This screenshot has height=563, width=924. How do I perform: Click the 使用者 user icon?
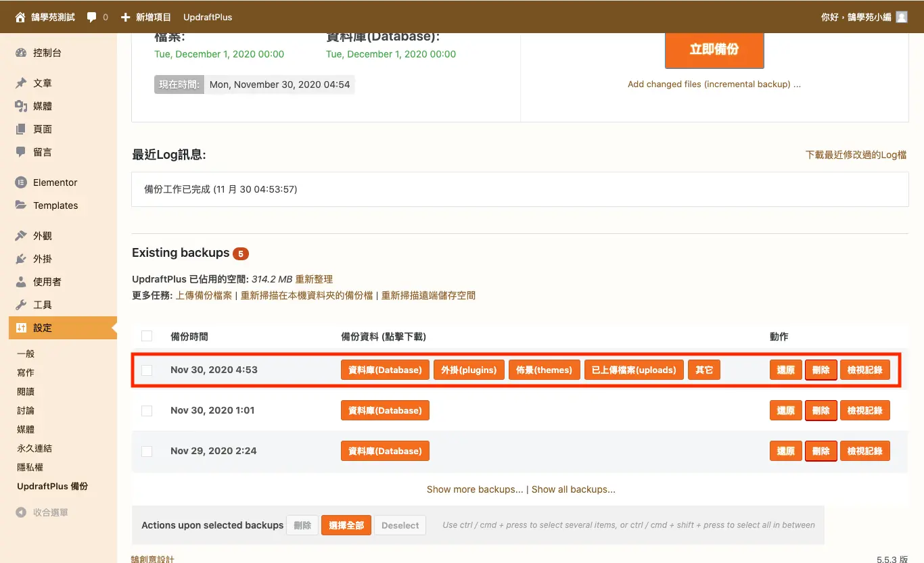pyautogui.click(x=21, y=282)
